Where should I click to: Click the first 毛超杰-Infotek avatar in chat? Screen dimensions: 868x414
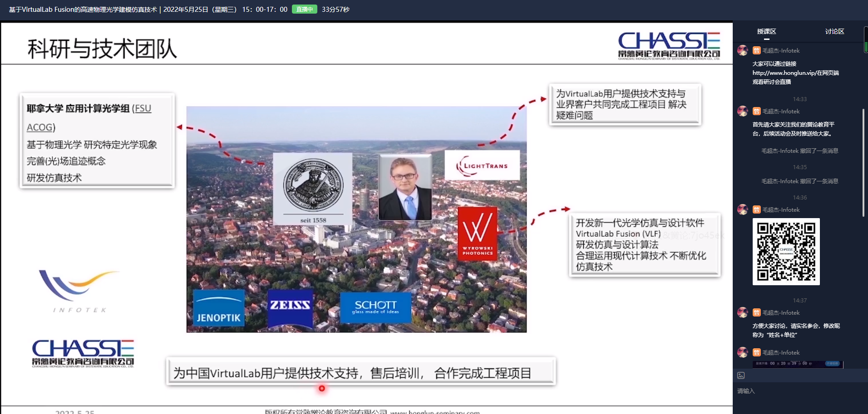(x=743, y=50)
